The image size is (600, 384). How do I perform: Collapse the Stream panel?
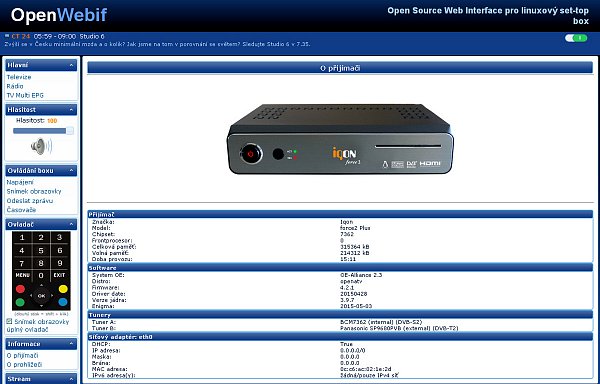coord(72,379)
